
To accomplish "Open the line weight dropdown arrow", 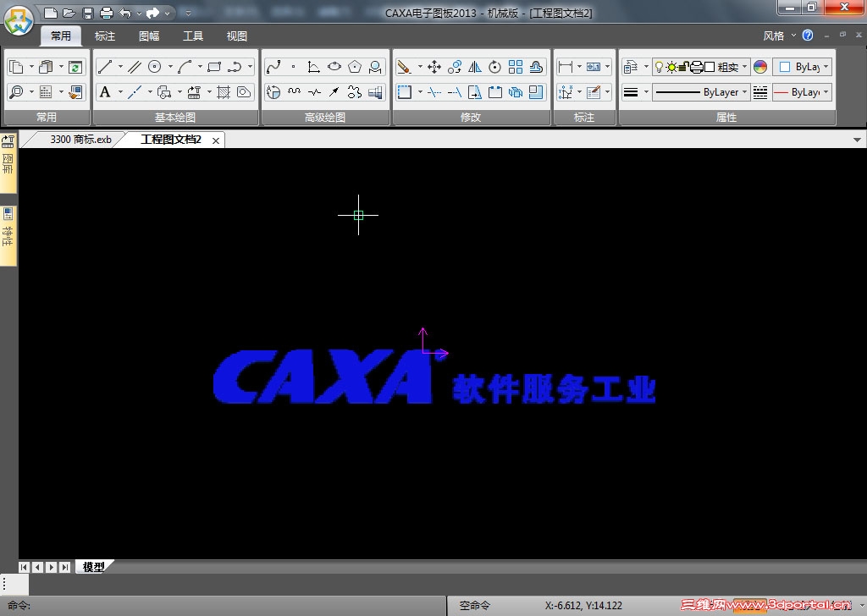I will [646, 92].
